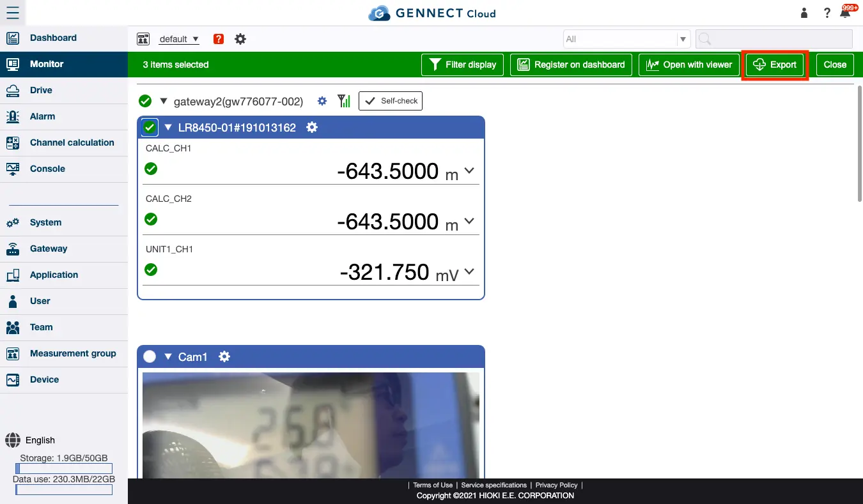Viewport: 863px width, 504px height.
Task: Collapse the gateway2 group with its arrow
Action: click(x=164, y=100)
